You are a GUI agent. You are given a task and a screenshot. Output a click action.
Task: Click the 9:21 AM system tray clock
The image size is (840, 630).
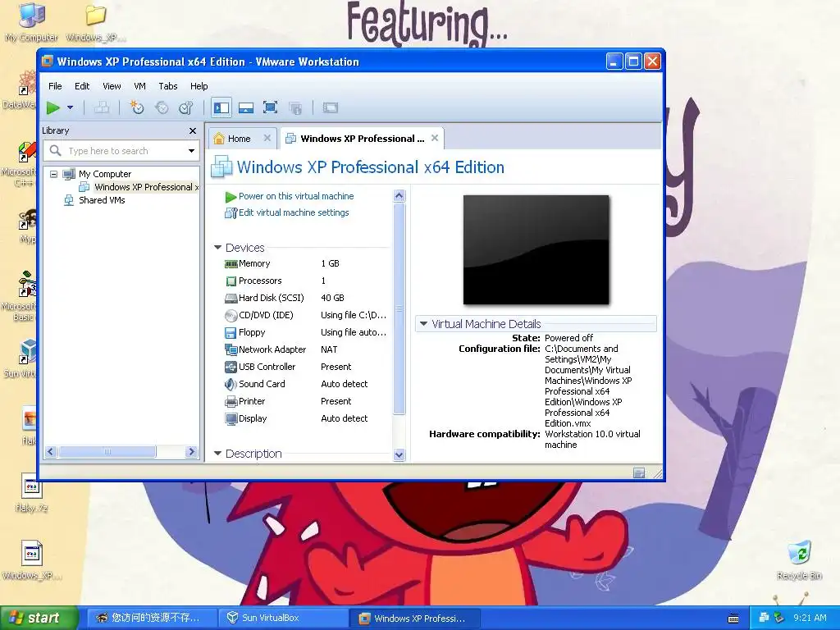tap(810, 618)
